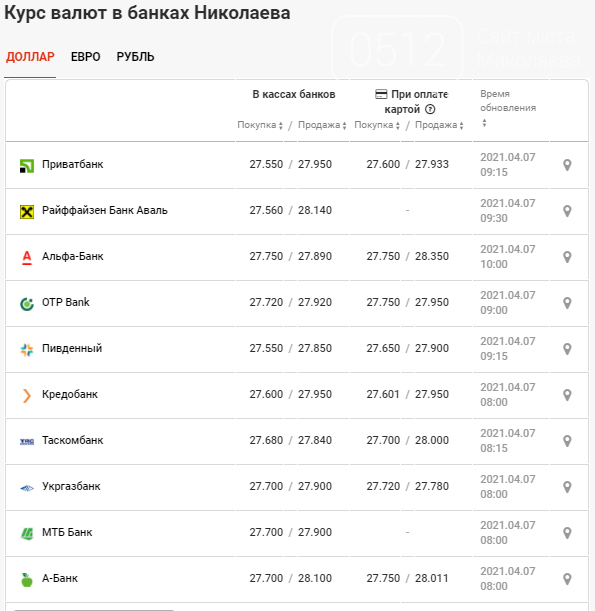Click the А-Банк green apple logo
This screenshot has height=611, width=595.
(x=27, y=579)
